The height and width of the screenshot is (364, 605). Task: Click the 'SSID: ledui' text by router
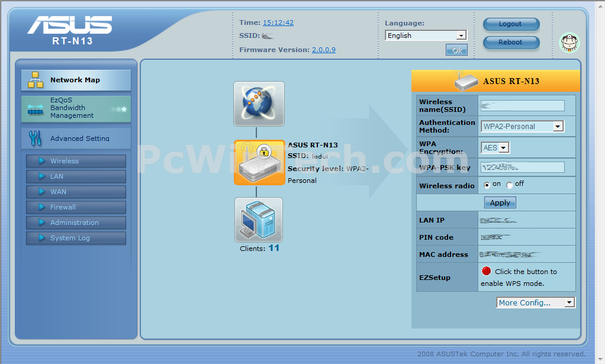pos(307,156)
